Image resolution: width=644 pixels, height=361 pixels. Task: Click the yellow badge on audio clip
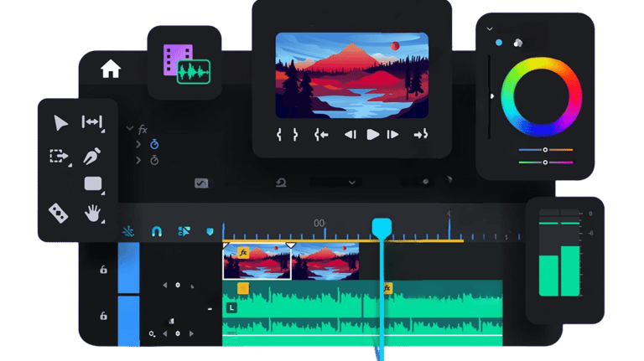243,288
